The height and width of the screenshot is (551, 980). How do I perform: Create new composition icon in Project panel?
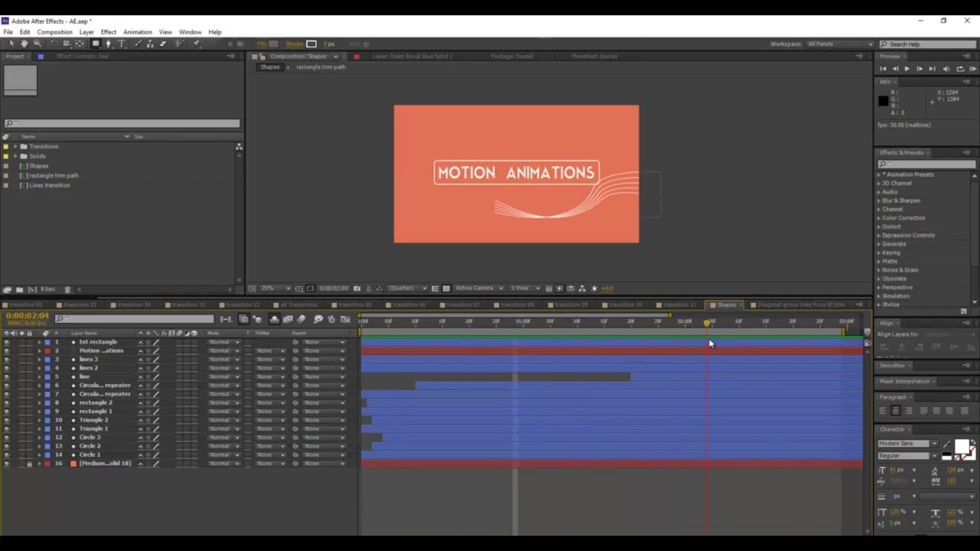pyautogui.click(x=31, y=289)
